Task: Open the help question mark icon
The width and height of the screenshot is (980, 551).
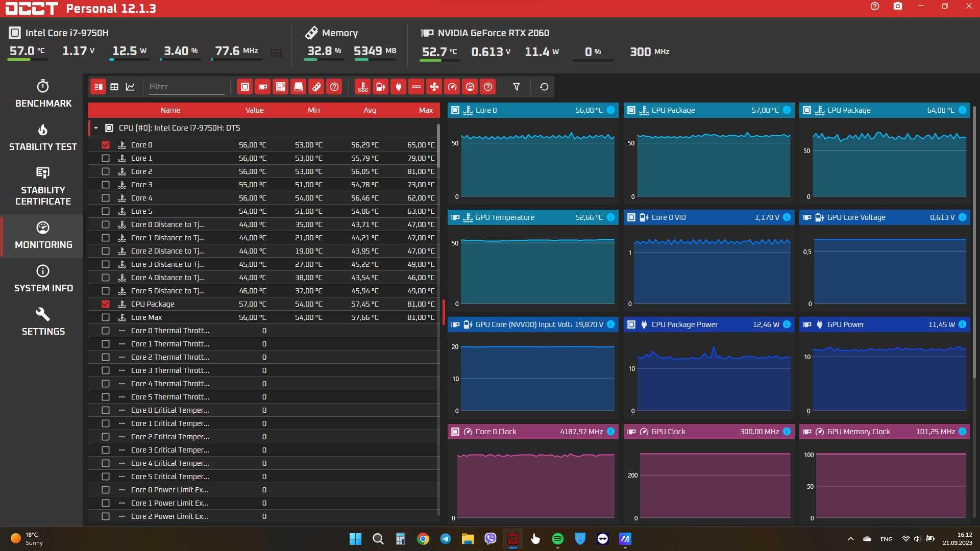Action: click(875, 7)
